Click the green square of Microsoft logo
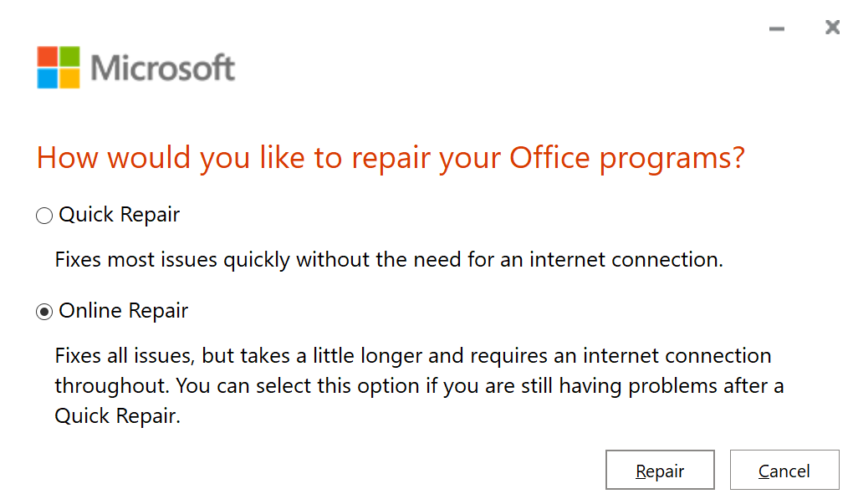 pyautogui.click(x=69, y=56)
